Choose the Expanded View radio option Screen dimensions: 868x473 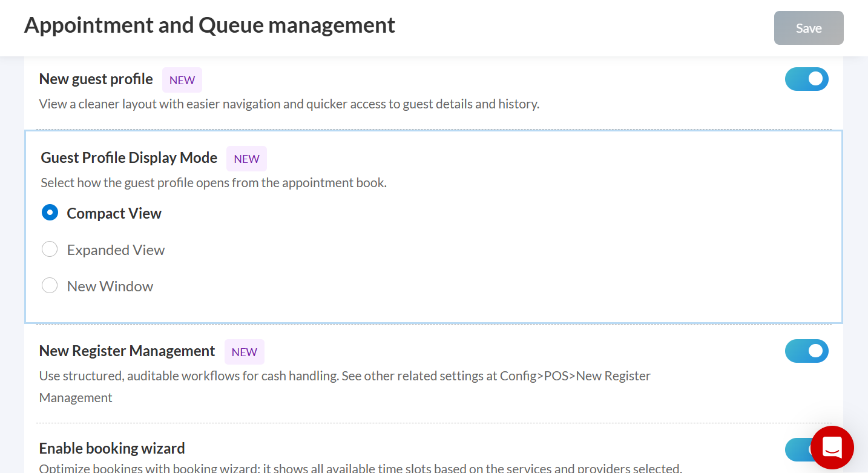[50, 250]
